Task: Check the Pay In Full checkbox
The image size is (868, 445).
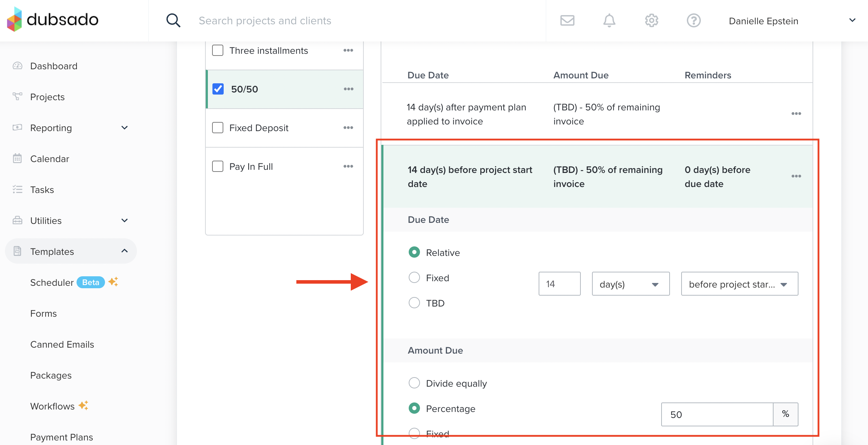Action: 218,166
